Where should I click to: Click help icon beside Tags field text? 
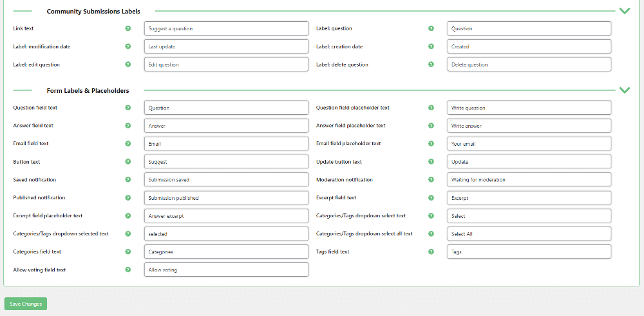coord(431,252)
